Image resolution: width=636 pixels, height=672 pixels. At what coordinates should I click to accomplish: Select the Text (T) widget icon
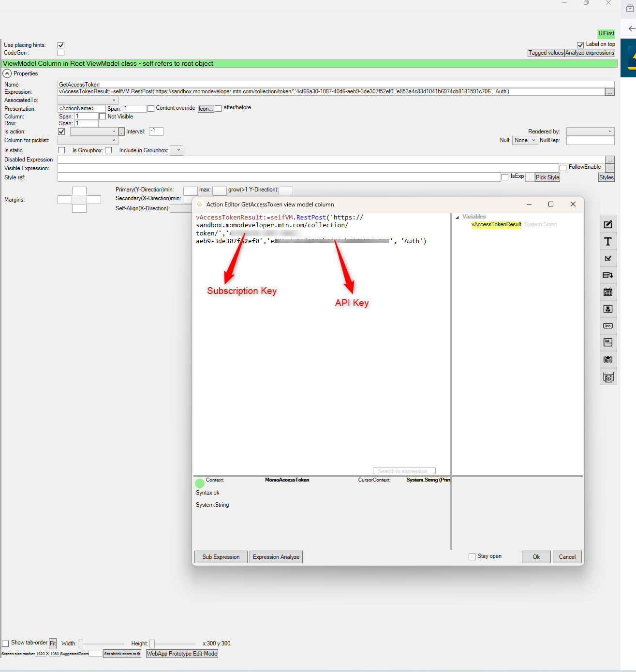[608, 242]
